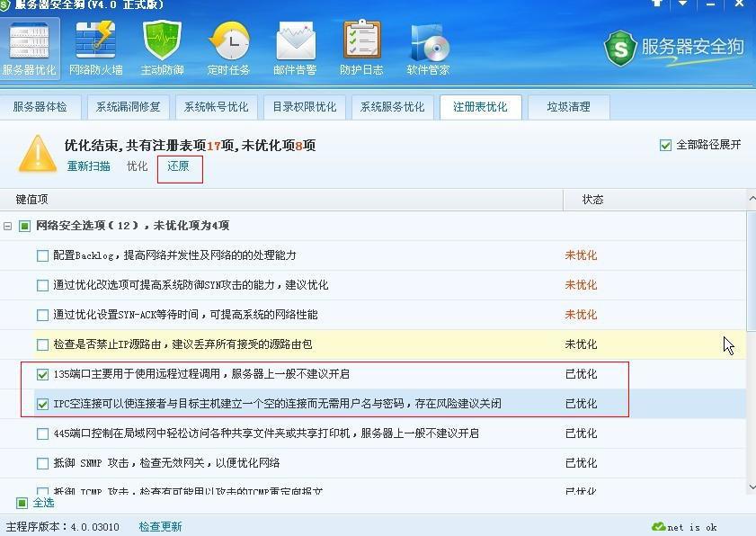Switch to the 垃圾清理 tab
756x536 pixels.
pos(569,107)
